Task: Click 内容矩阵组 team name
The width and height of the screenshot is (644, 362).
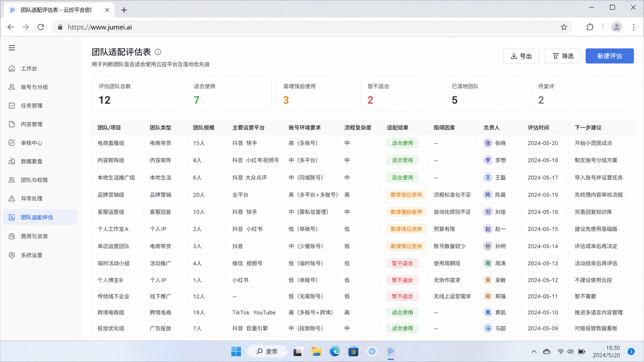Action: (111, 160)
